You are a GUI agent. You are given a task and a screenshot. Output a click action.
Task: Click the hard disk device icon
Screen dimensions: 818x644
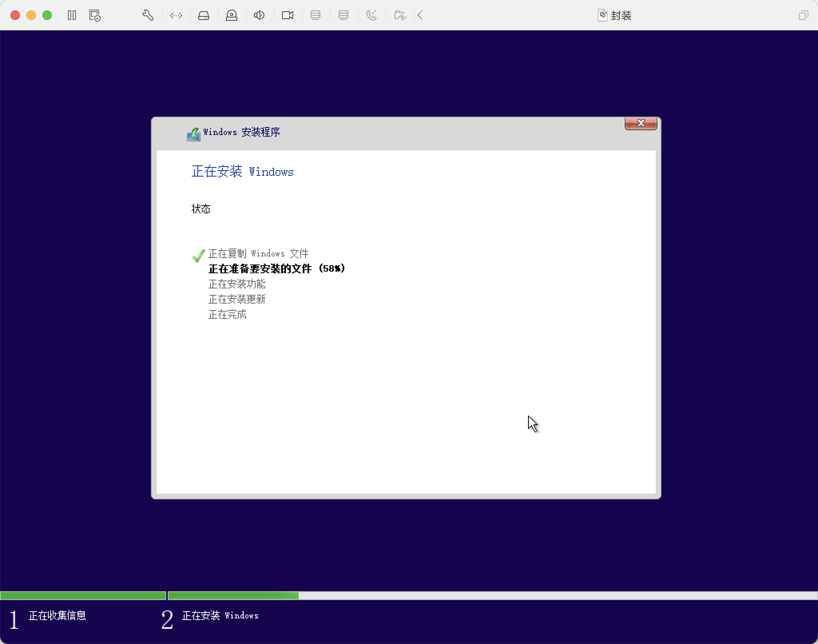coord(204,16)
